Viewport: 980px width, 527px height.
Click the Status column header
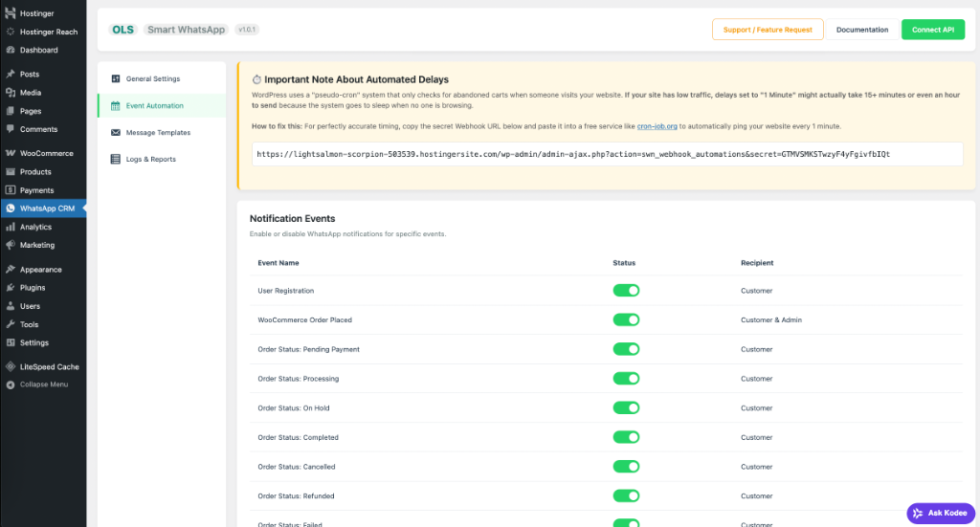[x=624, y=263]
